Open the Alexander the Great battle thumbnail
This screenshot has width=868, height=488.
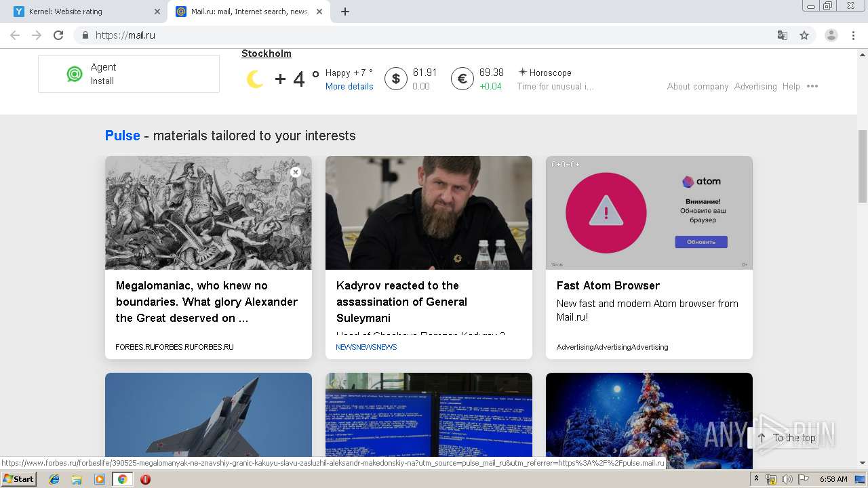tap(208, 213)
